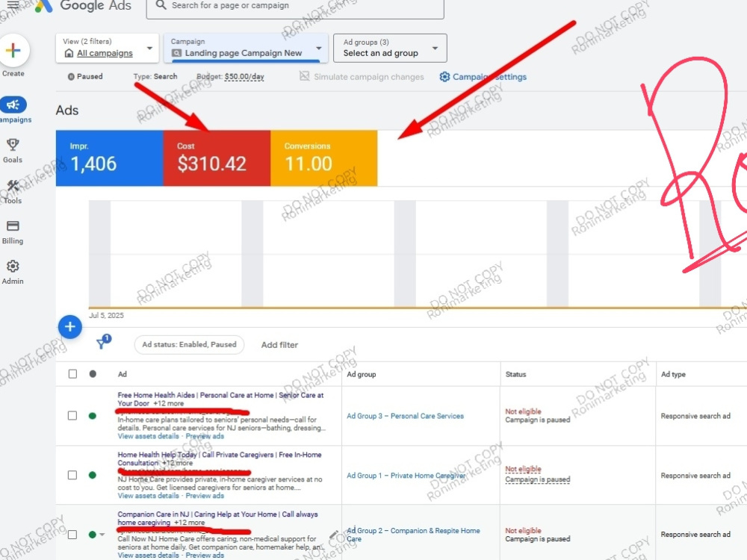747x560 pixels.
Task: Click Preview ads in Home Health Help row
Action: click(x=205, y=496)
